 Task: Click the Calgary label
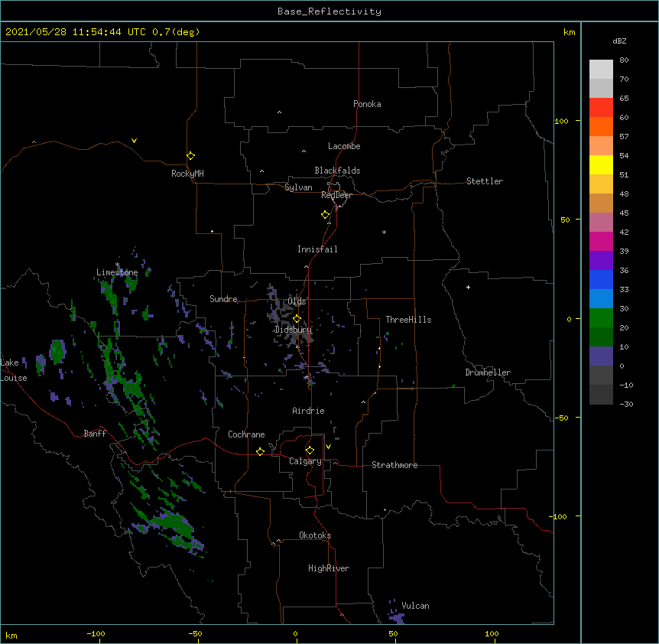305,461
